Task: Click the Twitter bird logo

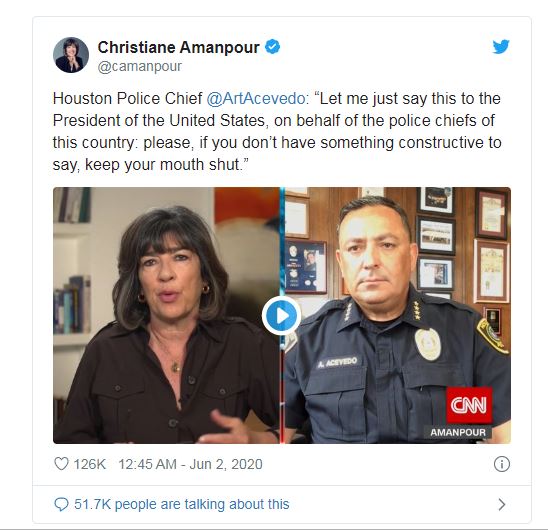Action: click(x=501, y=47)
